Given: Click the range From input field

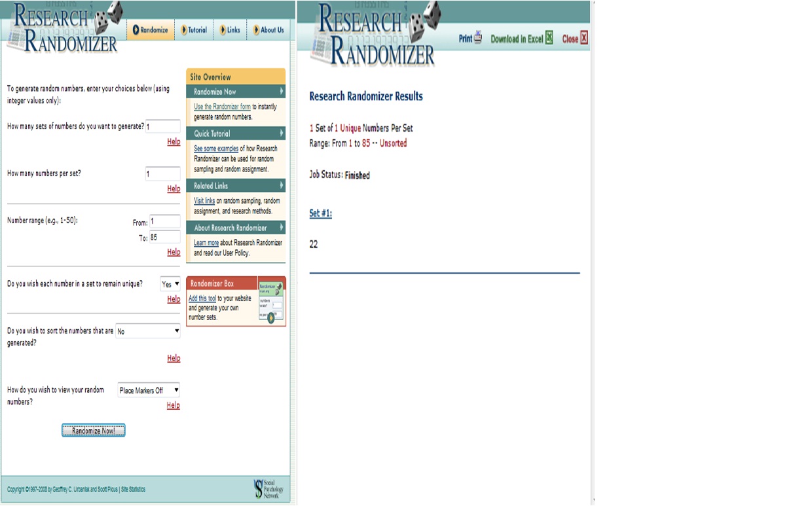Looking at the screenshot, I should pos(165,221).
